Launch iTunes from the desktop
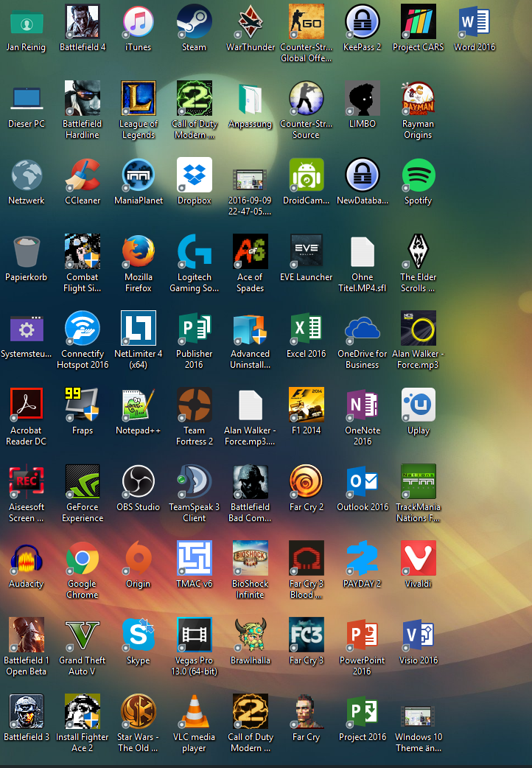The height and width of the screenshot is (768, 532). click(x=139, y=22)
